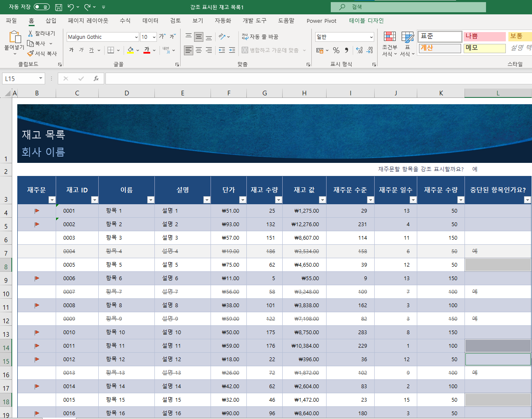
Task: Switch to 데이터 (Data) tab
Action: pos(150,21)
